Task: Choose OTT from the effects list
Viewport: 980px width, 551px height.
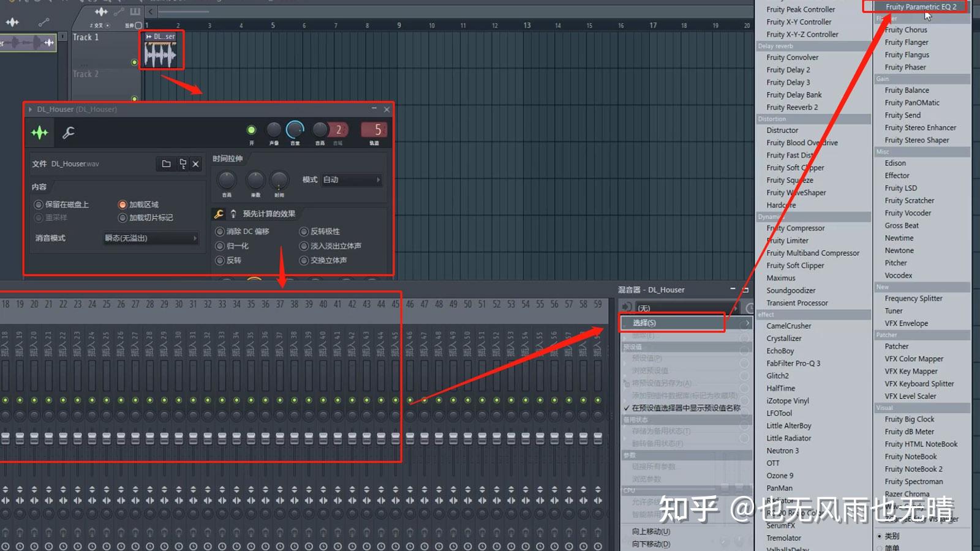Action: click(x=774, y=463)
